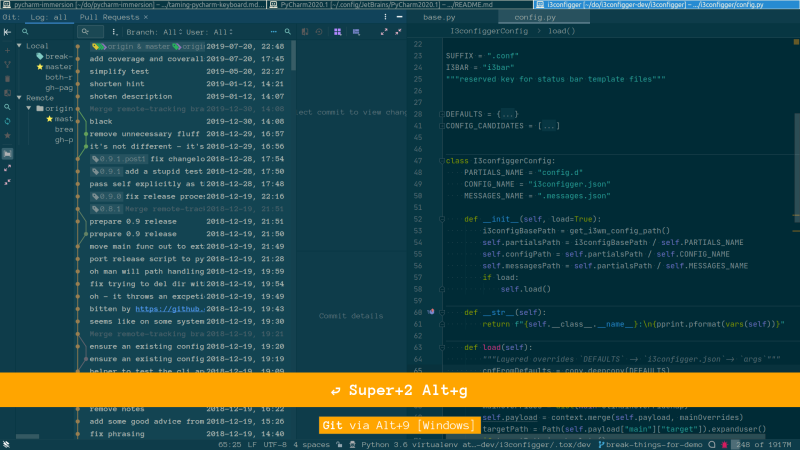Click the checkout/branch icon in the left strip
This screenshot has width=800, height=450.
pos(7,65)
